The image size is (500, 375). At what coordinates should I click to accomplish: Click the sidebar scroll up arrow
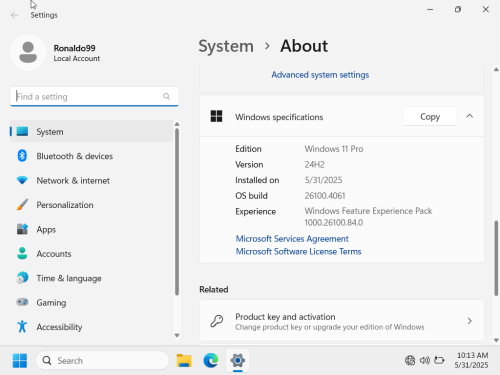[177, 124]
